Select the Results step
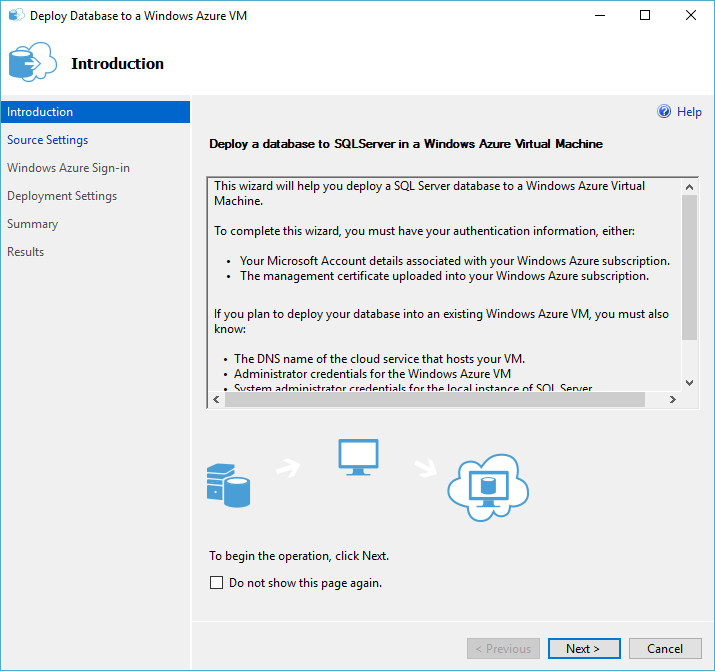Screen dimensions: 715x671 pyautogui.click(x=26, y=252)
